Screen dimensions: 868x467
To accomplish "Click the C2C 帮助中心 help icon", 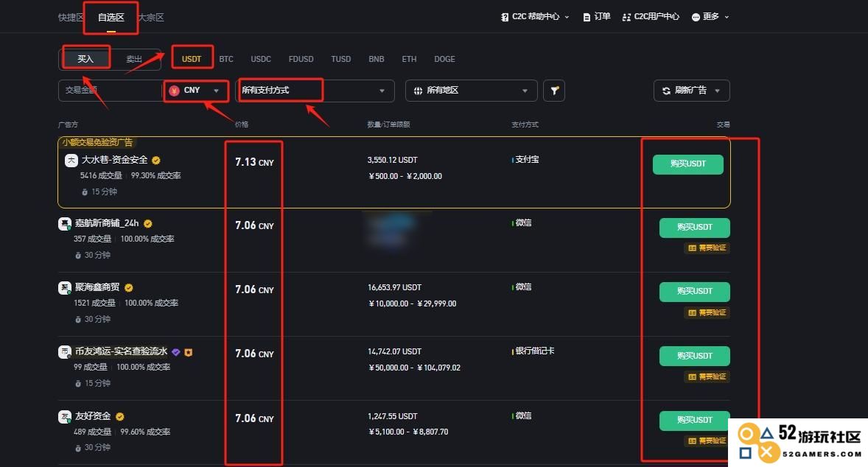I will [x=504, y=17].
